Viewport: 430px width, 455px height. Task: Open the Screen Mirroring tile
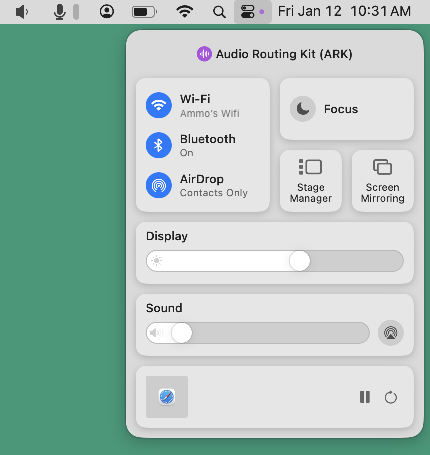click(383, 181)
